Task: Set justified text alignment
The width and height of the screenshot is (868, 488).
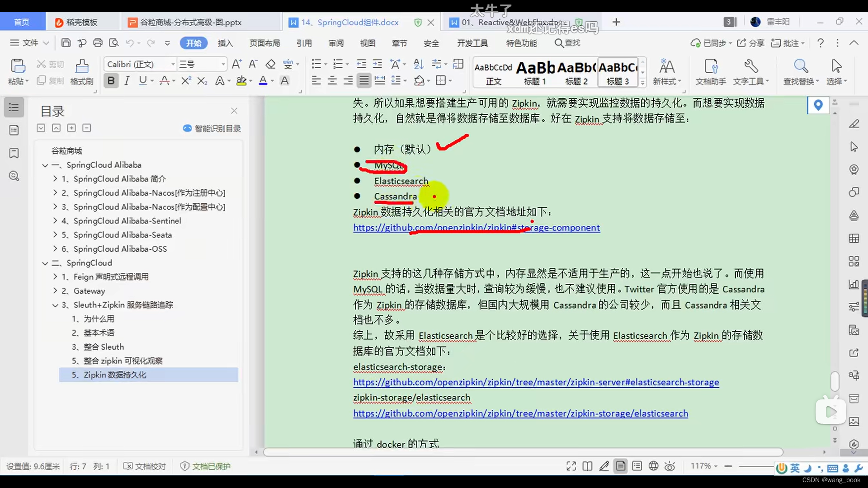Action: (x=364, y=81)
